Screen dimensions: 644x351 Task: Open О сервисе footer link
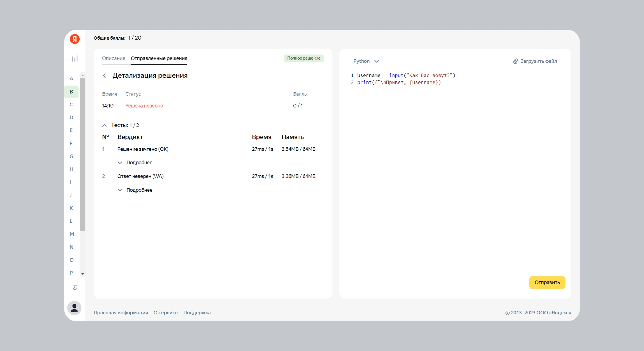click(165, 313)
